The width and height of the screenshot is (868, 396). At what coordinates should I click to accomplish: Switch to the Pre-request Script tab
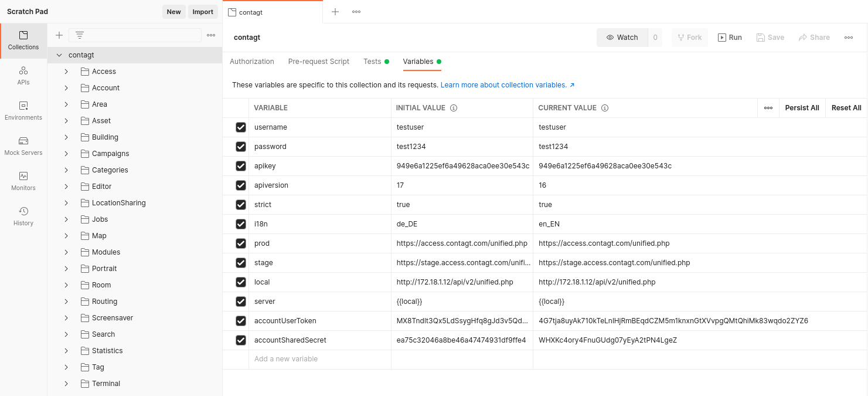tap(319, 62)
